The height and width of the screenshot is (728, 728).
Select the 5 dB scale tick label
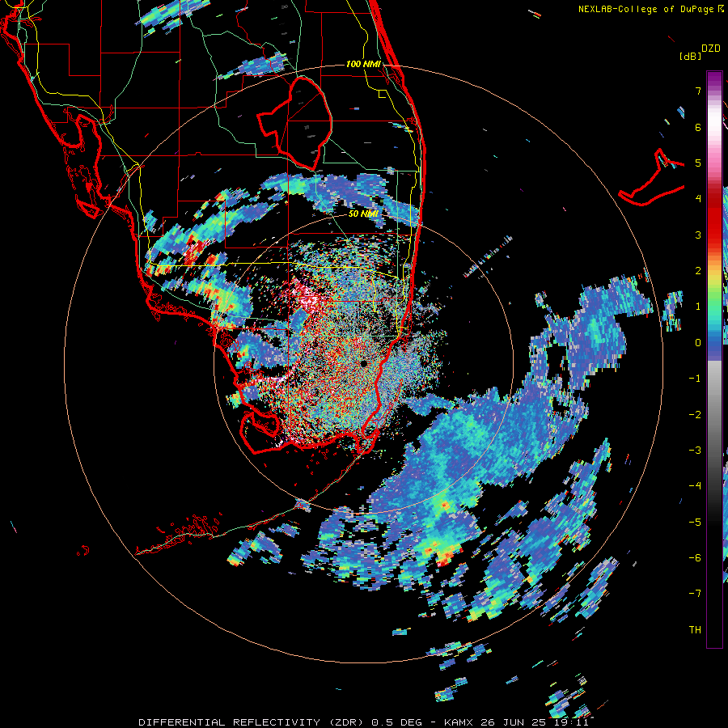tap(698, 163)
